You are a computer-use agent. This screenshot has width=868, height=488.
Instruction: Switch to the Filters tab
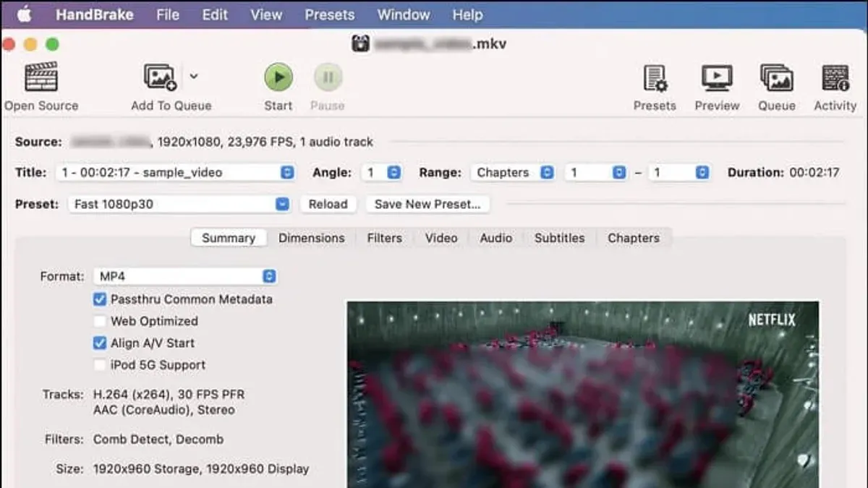click(x=384, y=238)
